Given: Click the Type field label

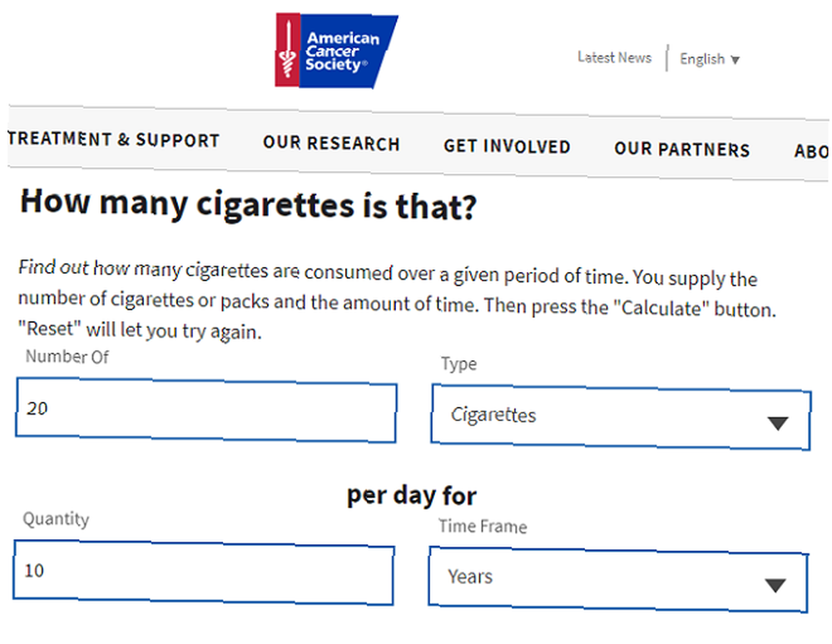Looking at the screenshot, I should point(459,364).
